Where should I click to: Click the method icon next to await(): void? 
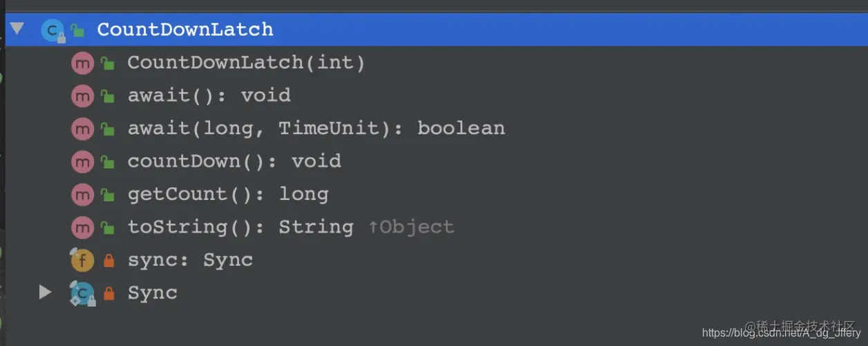pyautogui.click(x=82, y=95)
